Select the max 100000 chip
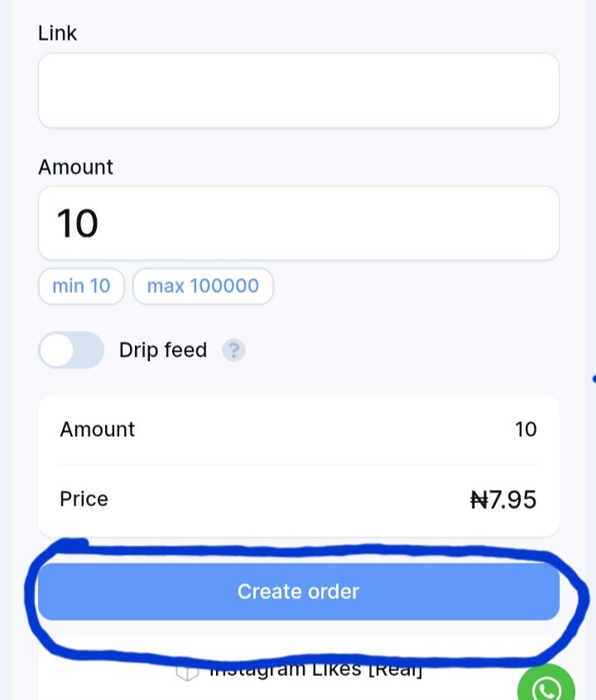Viewport: 596px width, 700px height. 203,286
